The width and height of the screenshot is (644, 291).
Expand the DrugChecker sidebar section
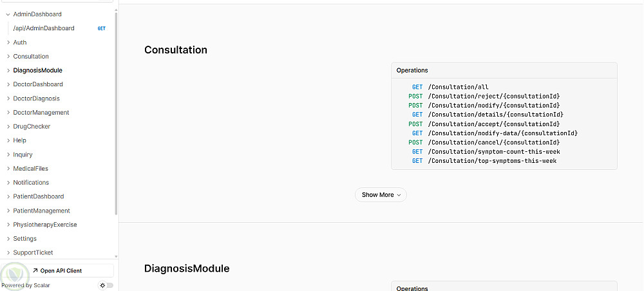[x=8, y=127]
